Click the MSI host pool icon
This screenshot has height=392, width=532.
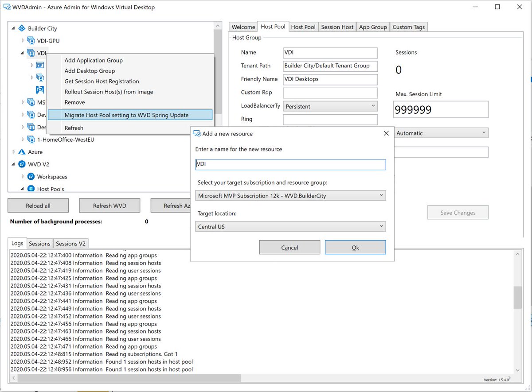pyautogui.click(x=31, y=102)
